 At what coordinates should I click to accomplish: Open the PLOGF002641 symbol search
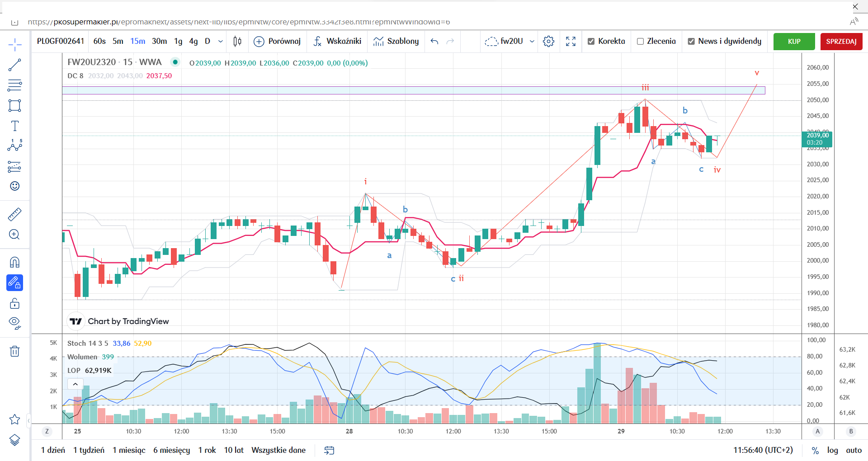(61, 41)
